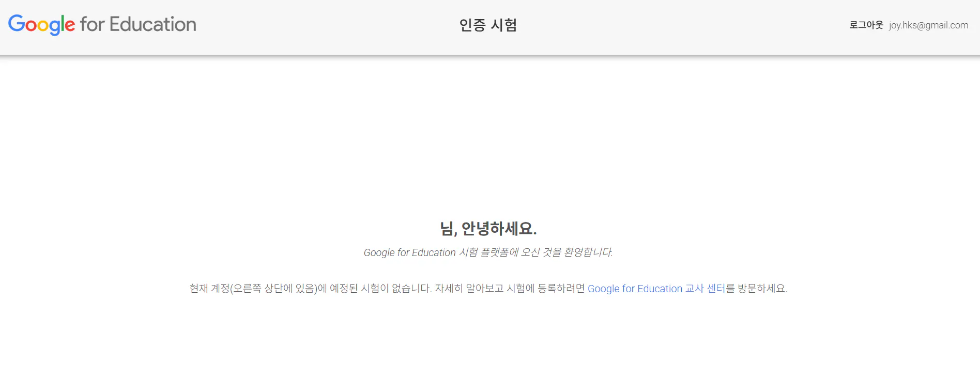Click the 현재 계정 no-scheduled-exam message

(488, 289)
